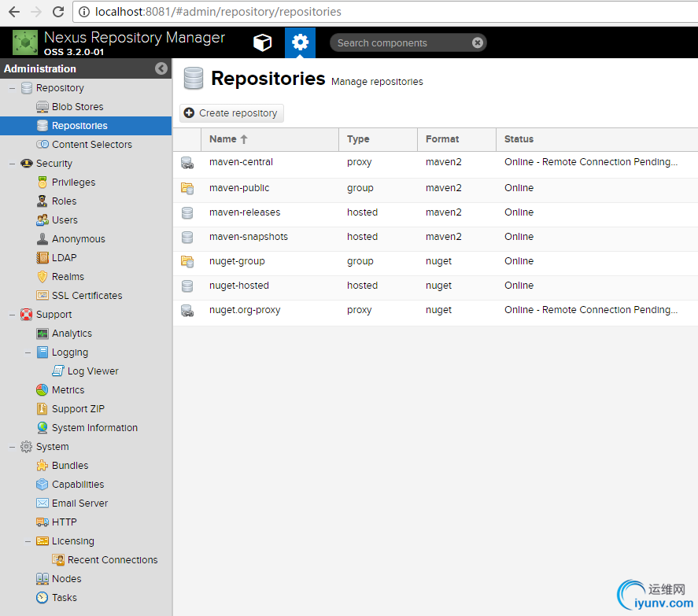Open Support group label
Viewport: 698px width, 616px height.
coord(54,314)
